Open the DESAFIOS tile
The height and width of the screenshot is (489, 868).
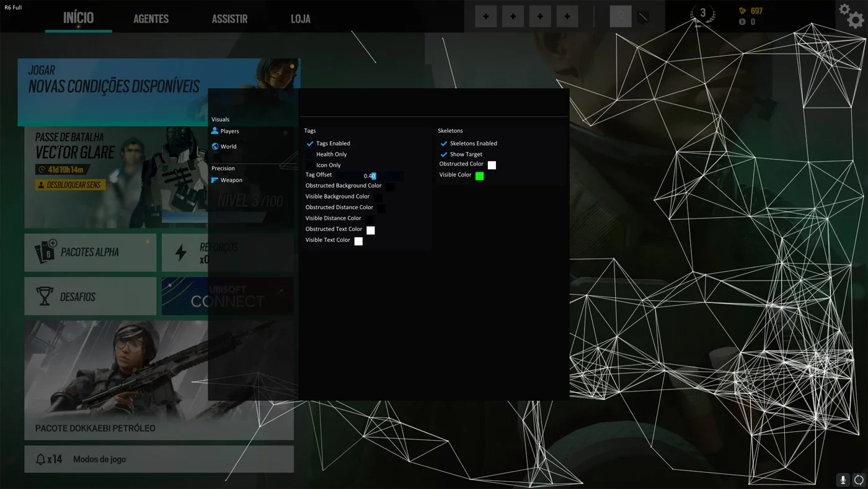(x=91, y=296)
